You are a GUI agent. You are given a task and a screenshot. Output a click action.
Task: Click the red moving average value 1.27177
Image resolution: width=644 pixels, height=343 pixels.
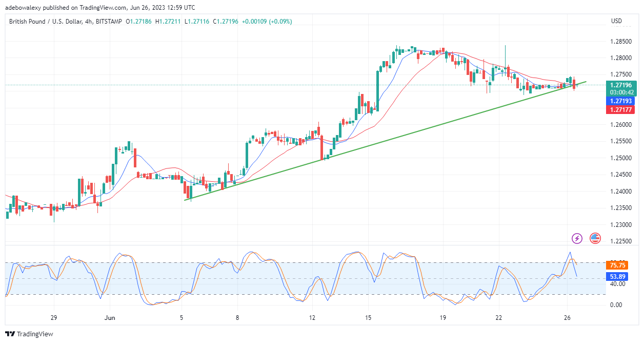[x=621, y=109]
